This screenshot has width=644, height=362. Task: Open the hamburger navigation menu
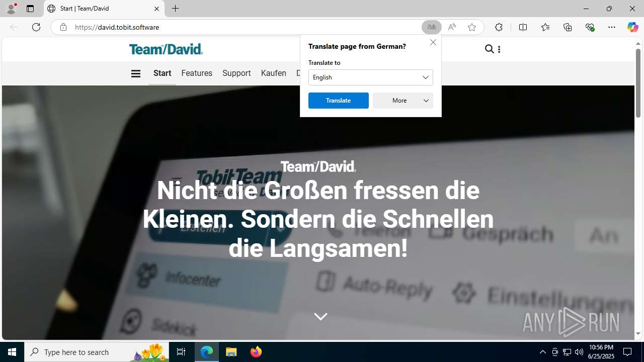pos(136,73)
